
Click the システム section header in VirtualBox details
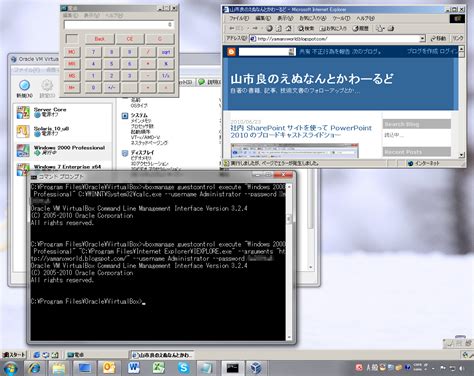tap(139, 115)
